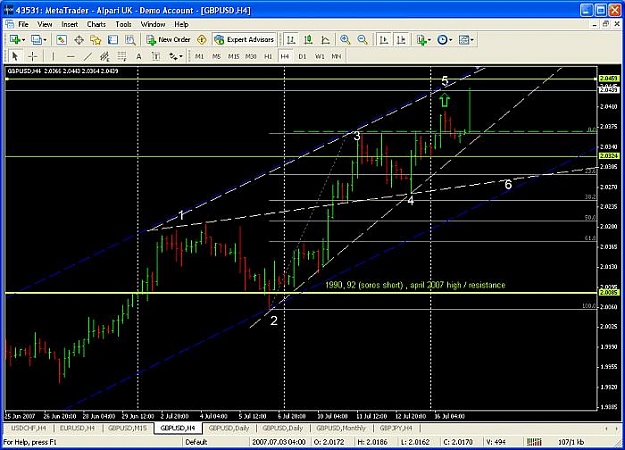The image size is (625, 450).
Task: Pick the Horizontal Line drawing tool
Action: click(70, 56)
